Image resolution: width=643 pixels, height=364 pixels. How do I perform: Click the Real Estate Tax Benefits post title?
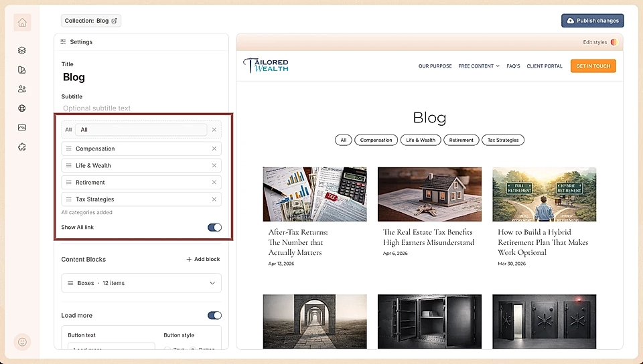coord(429,237)
